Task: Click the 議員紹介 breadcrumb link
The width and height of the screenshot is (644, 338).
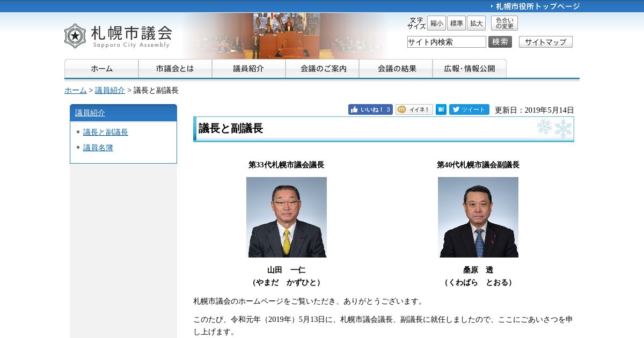Action: [x=110, y=90]
